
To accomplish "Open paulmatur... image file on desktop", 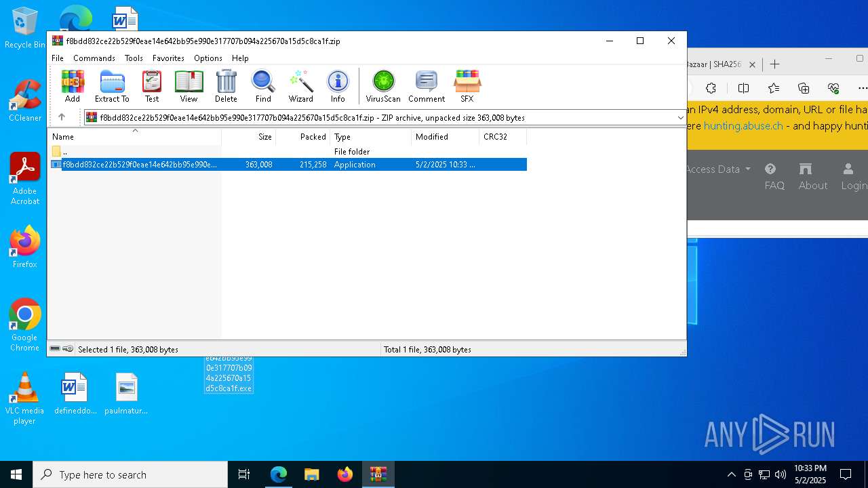I will point(126,394).
